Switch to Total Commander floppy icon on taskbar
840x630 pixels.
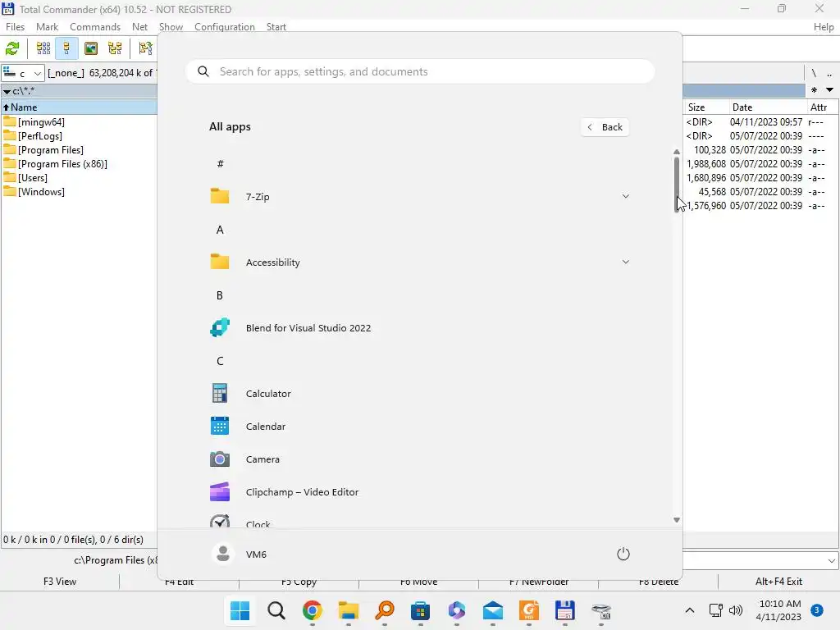(564, 610)
